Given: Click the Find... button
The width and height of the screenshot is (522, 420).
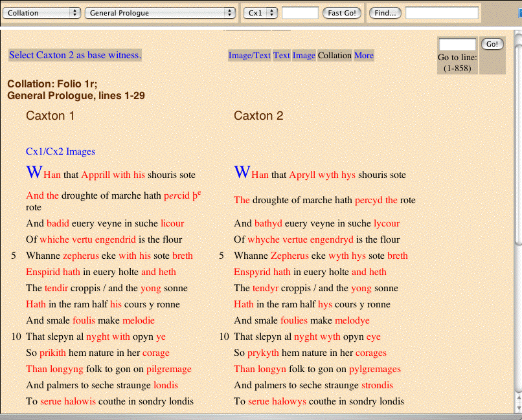Looking at the screenshot, I should pyautogui.click(x=385, y=13).
